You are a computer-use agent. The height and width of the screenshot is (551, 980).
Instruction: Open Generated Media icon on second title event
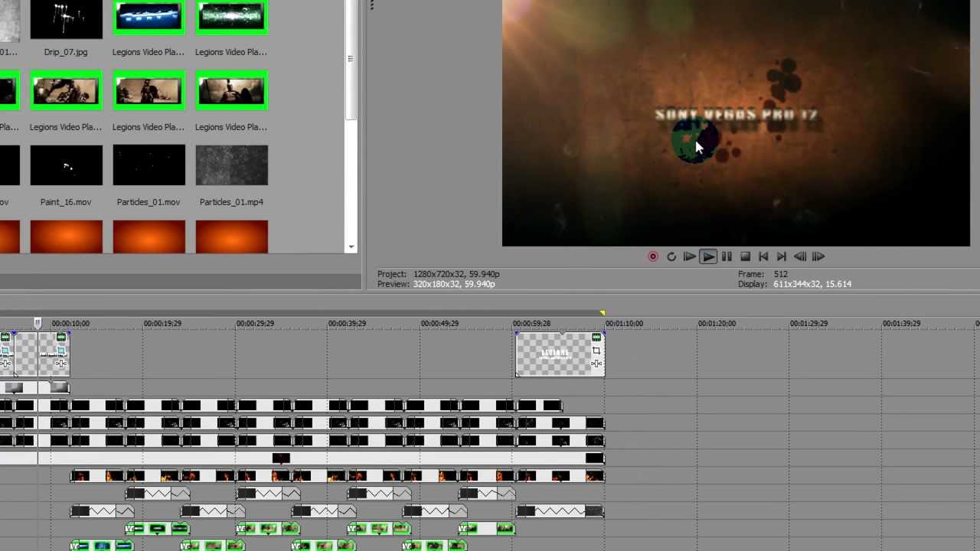point(60,338)
